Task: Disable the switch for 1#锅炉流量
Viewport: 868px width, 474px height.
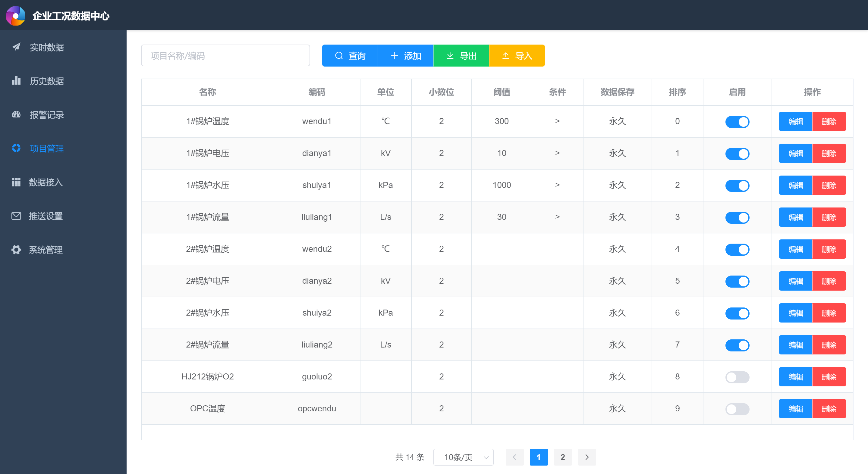Action: tap(737, 217)
